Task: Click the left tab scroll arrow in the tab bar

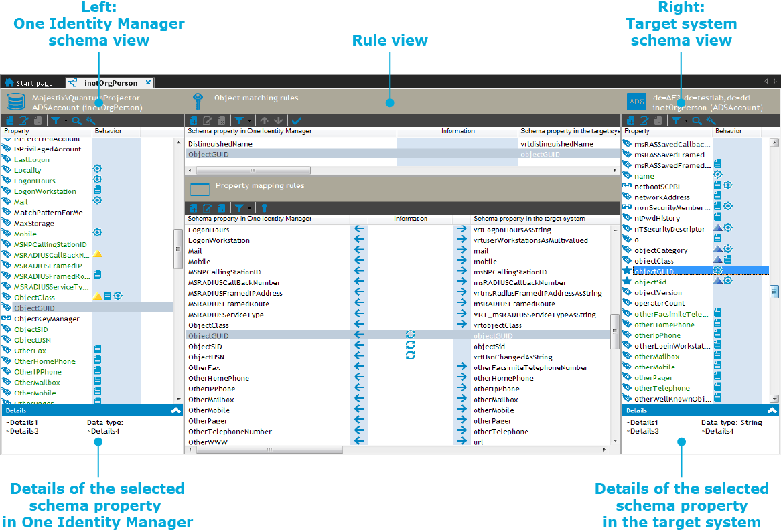Action: [x=766, y=81]
